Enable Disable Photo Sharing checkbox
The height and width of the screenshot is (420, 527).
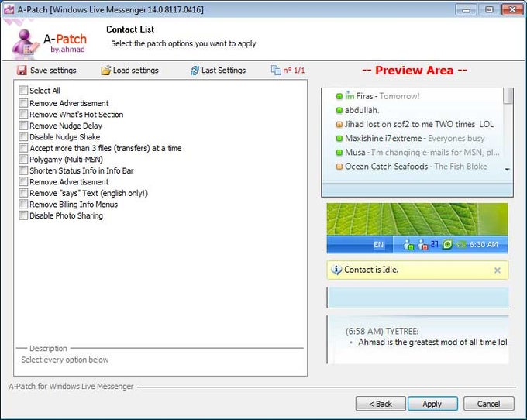click(23, 215)
